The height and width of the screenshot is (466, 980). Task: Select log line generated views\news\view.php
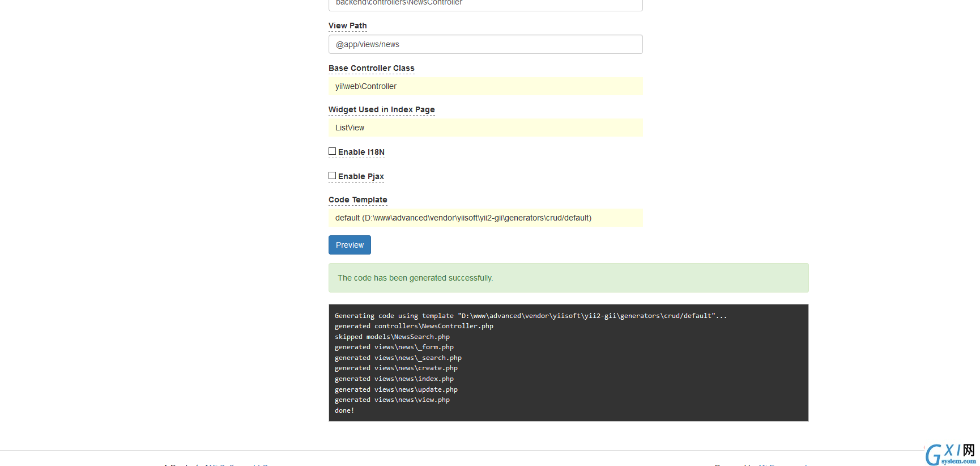point(392,400)
